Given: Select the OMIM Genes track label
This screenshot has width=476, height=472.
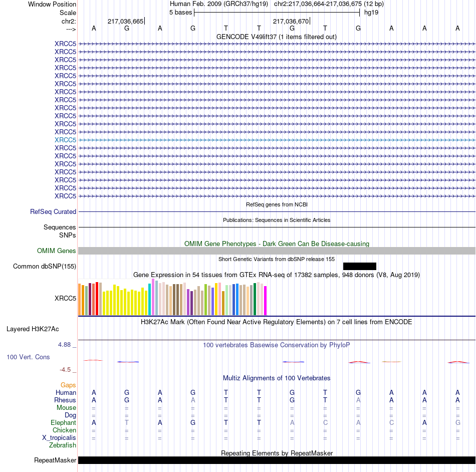Looking at the screenshot, I should pyautogui.click(x=57, y=251).
